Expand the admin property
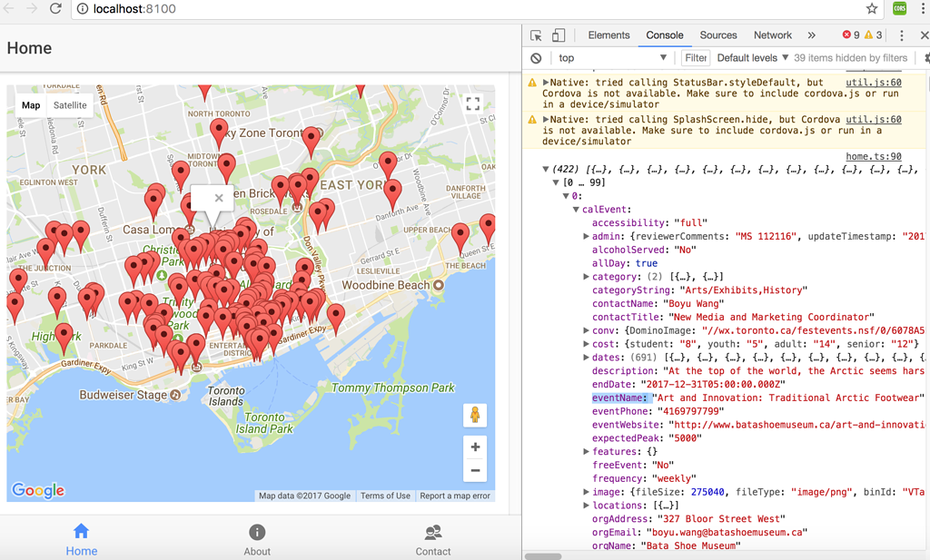930x560 pixels. (586, 237)
